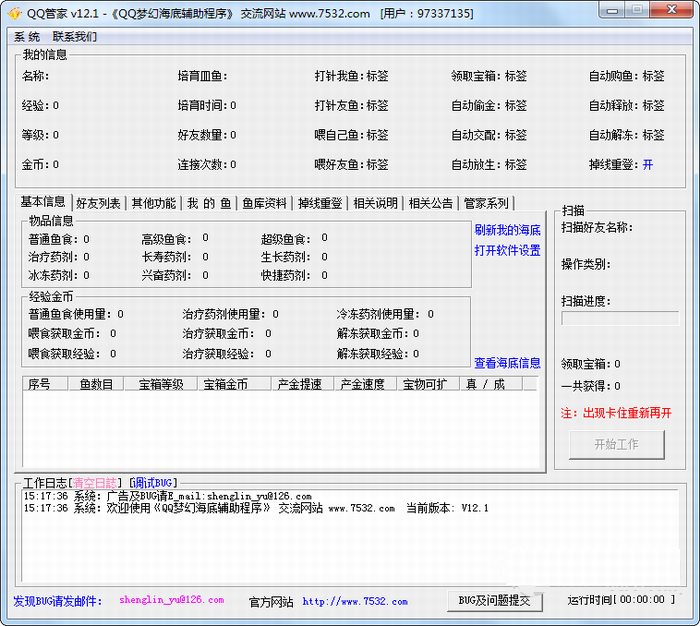Screen dimensions: 700x626
Task: Click the red 注：出现卡住重新再开 note
Action: click(616, 413)
